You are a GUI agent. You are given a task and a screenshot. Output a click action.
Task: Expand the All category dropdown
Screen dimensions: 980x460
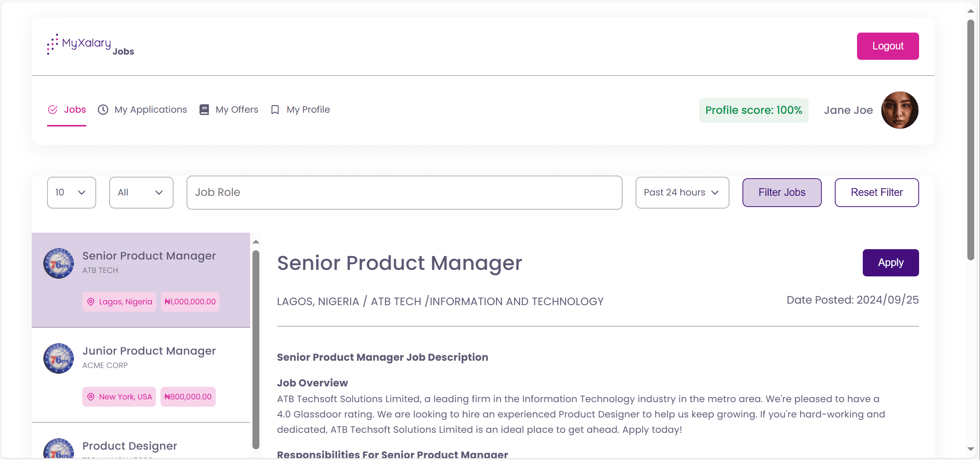141,192
